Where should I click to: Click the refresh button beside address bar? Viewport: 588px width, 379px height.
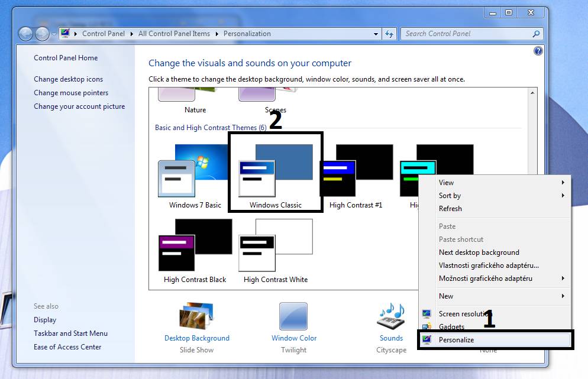click(389, 34)
